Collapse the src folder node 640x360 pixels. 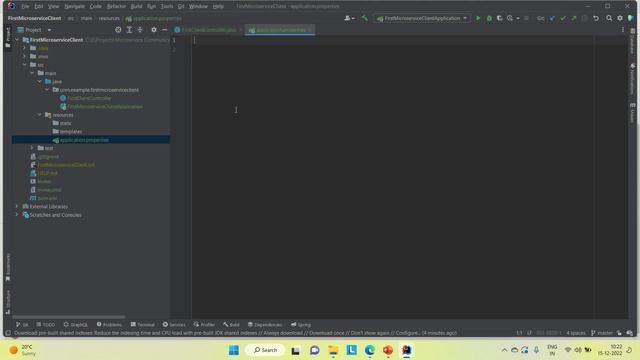point(24,64)
